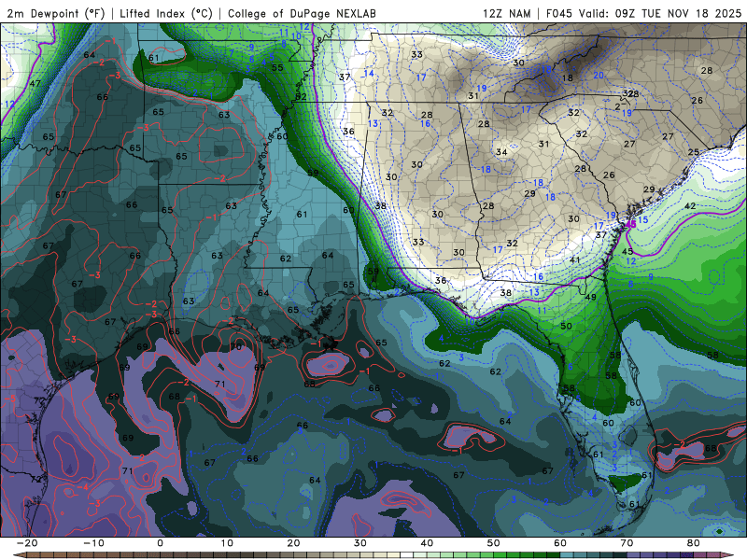Click the '09Z TUE NOV 18 2025' valid time
The image size is (747, 560).
pyautogui.click(x=679, y=13)
